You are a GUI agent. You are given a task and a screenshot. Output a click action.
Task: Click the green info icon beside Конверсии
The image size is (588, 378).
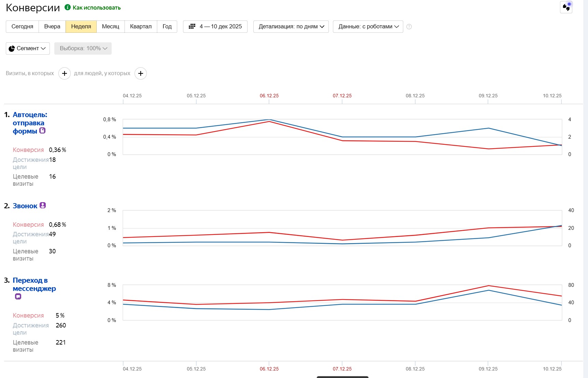(68, 7)
